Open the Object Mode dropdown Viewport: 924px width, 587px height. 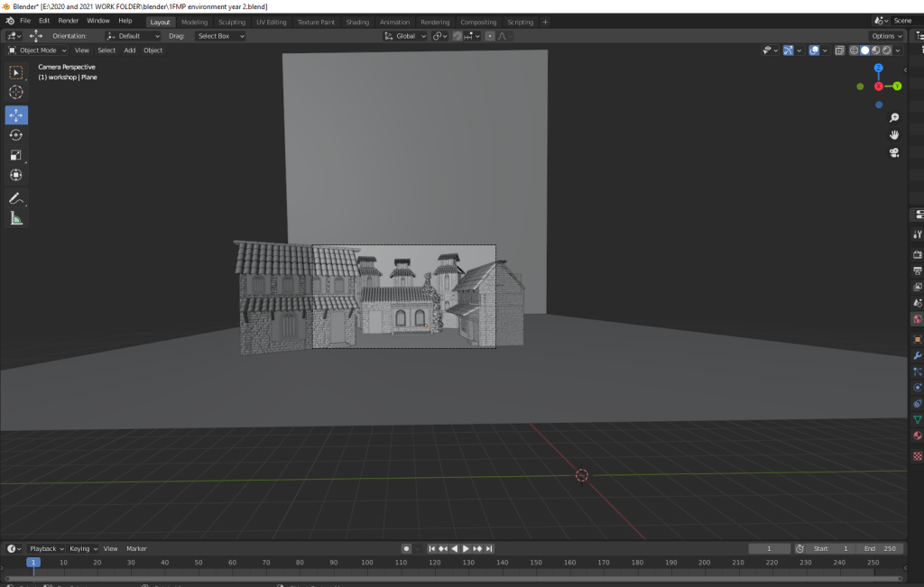click(38, 50)
